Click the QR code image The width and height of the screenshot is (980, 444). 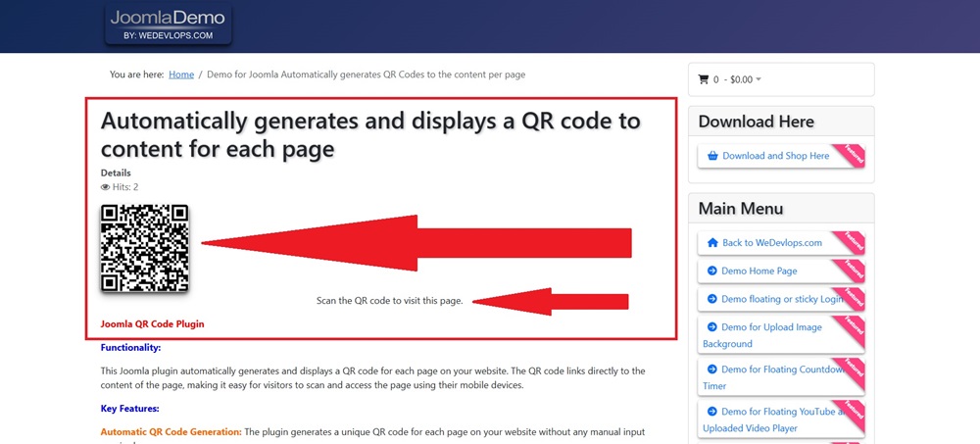coord(144,248)
